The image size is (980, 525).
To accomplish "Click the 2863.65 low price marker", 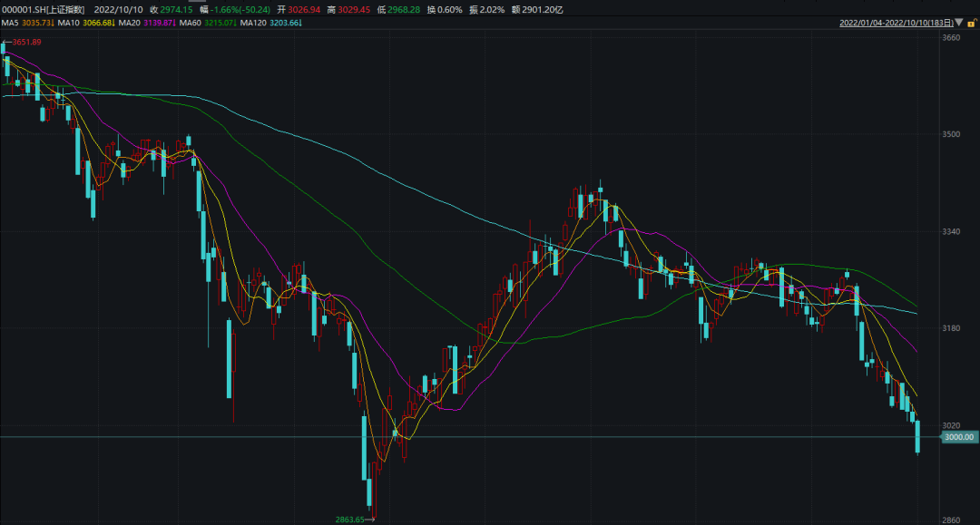I will click(x=349, y=520).
